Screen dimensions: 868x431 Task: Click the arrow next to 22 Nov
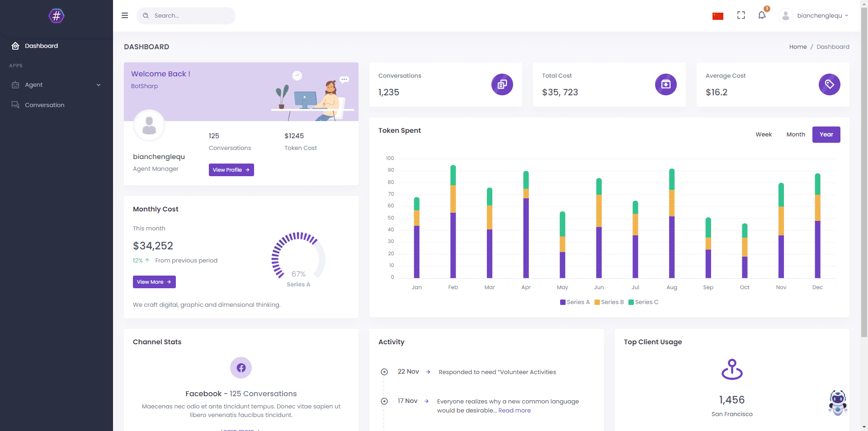pos(428,372)
